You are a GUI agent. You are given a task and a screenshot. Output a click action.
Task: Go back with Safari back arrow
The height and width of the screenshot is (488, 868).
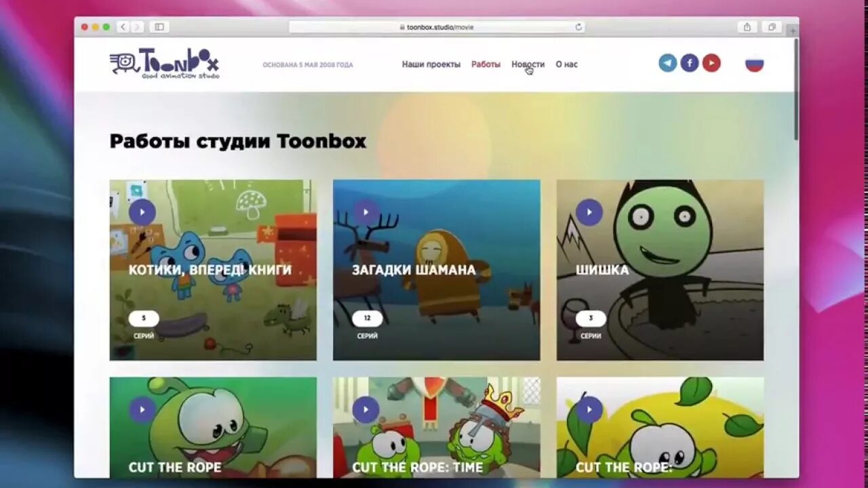(123, 27)
